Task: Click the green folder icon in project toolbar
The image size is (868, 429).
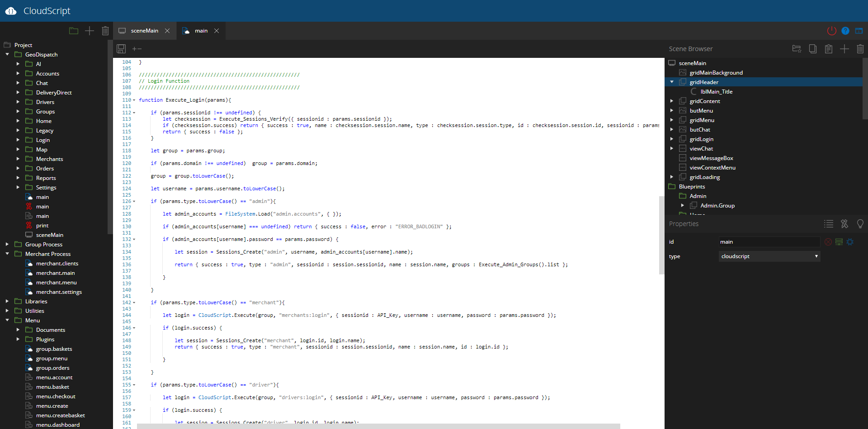Action: (x=74, y=31)
